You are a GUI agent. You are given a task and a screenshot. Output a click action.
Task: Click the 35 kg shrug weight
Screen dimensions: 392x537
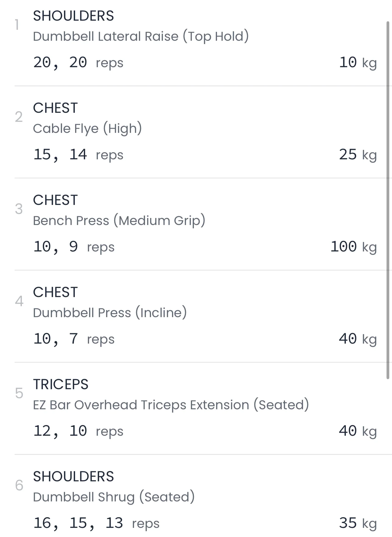point(357,523)
